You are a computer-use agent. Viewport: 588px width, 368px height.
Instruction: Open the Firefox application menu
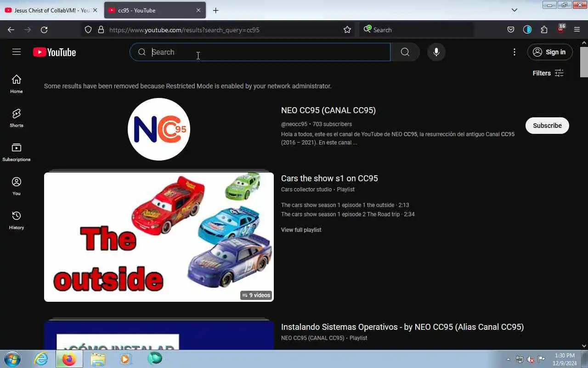pos(577,30)
